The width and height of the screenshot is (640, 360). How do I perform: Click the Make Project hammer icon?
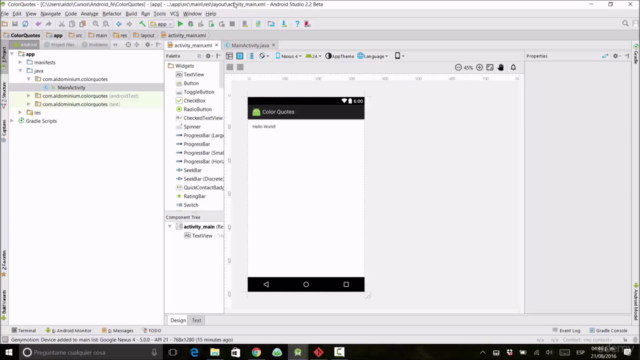coord(142,24)
